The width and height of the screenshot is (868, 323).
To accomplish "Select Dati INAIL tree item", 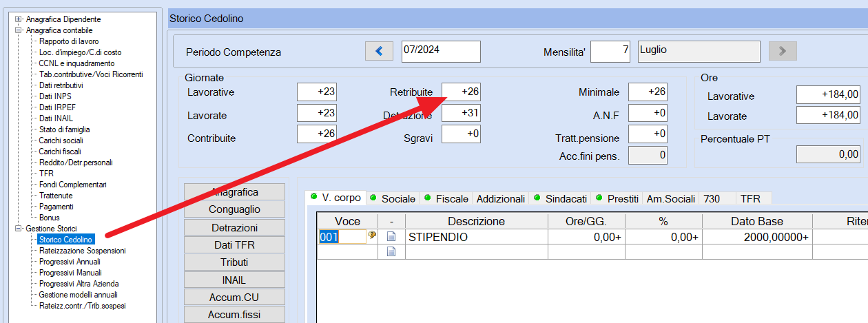I will tap(56, 118).
